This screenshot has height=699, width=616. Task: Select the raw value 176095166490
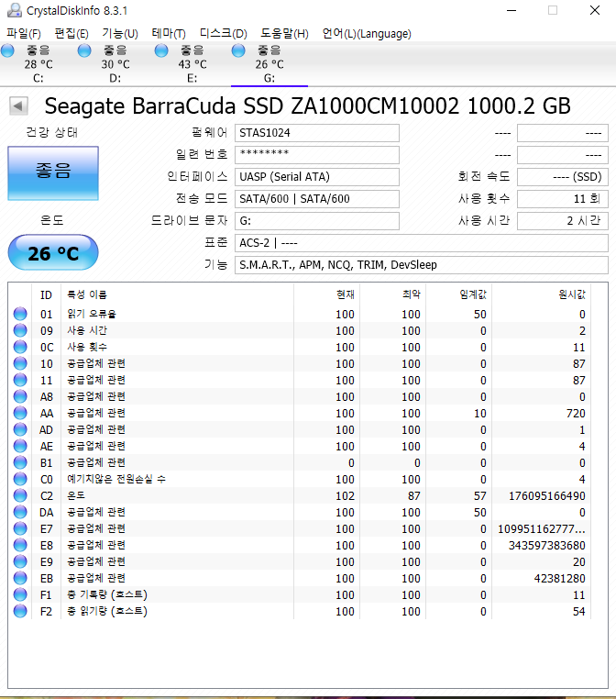547,495
